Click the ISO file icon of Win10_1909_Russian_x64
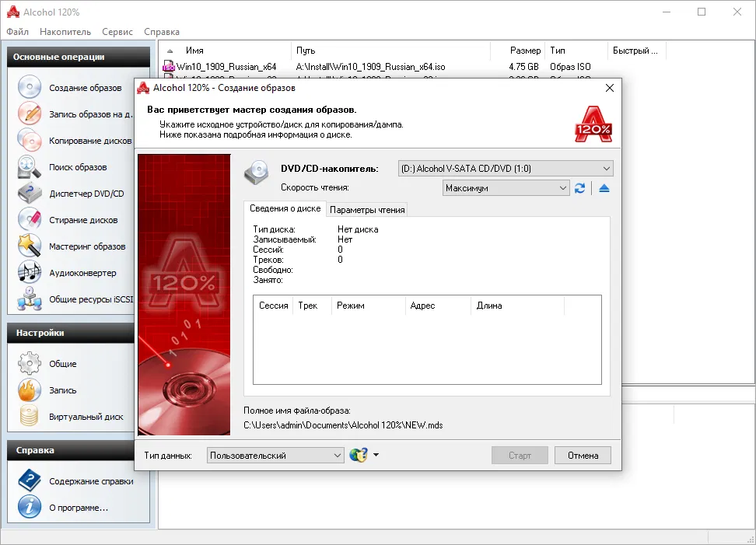 point(168,67)
